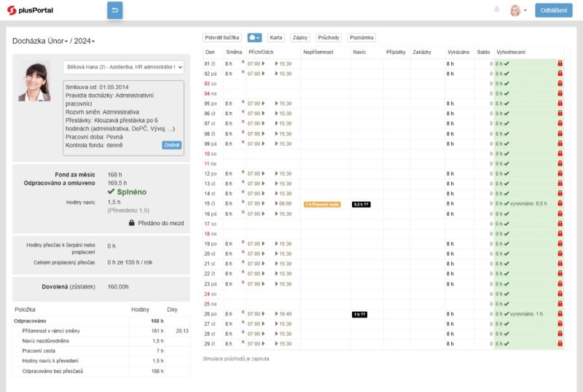Click the Dovolená balance 160,00h value
This screenshot has width=583, height=392.
point(118,287)
